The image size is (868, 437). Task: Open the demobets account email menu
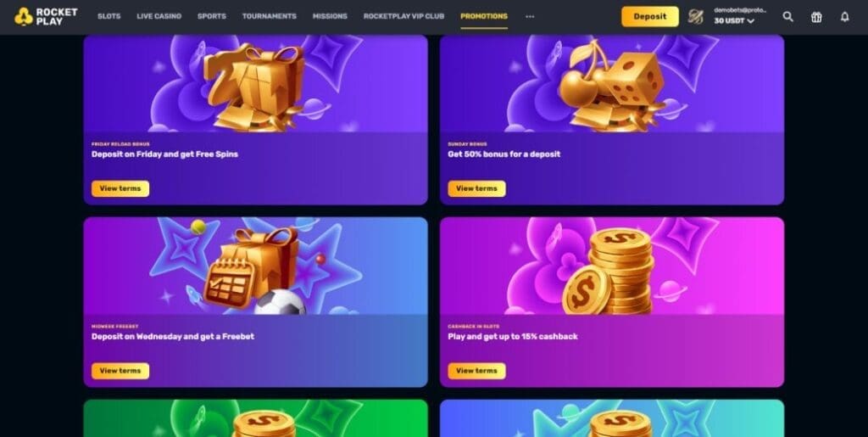pos(740,10)
